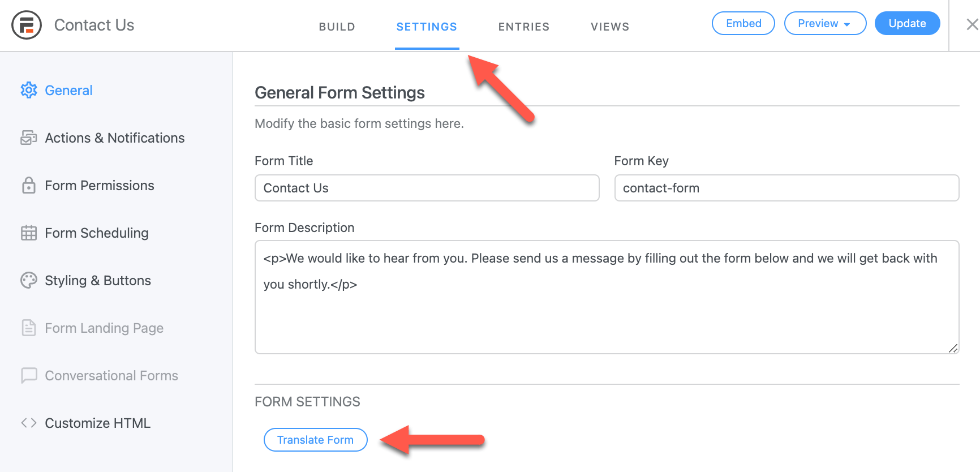Open the Preview dropdown
Screen dimensions: 980x472
(x=825, y=23)
